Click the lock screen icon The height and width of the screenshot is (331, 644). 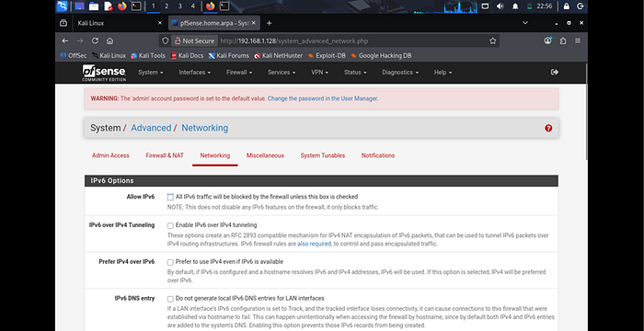click(x=567, y=6)
